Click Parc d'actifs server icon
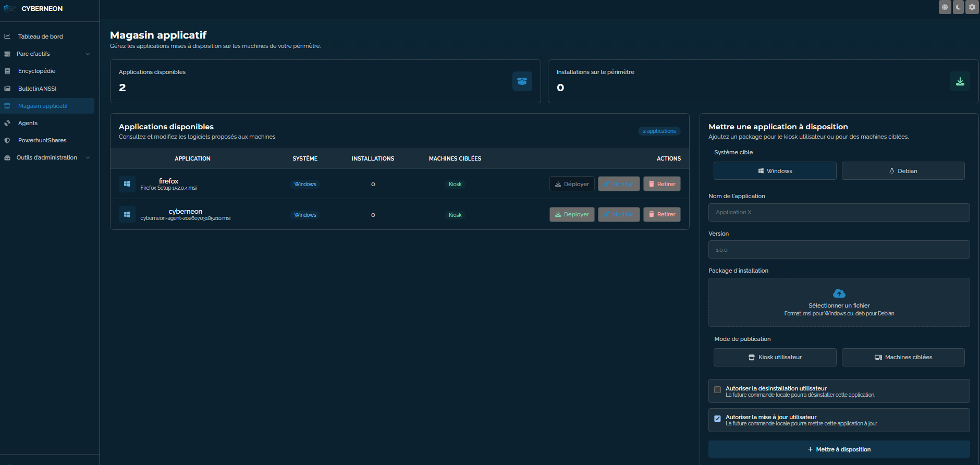 click(x=7, y=54)
